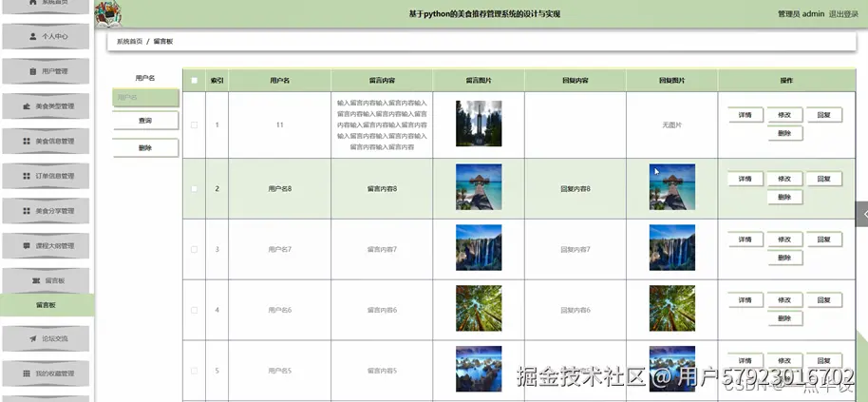Click 修改 for row 用户名8

pos(784,179)
